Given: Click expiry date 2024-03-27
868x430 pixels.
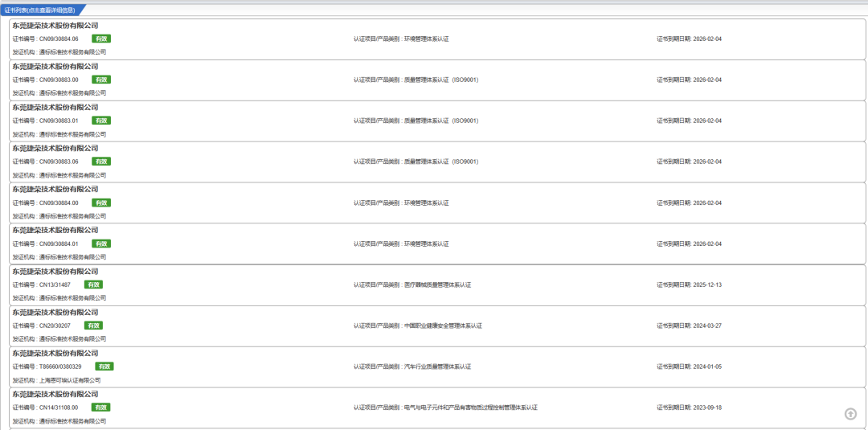Looking at the screenshot, I should pyautogui.click(x=707, y=326).
